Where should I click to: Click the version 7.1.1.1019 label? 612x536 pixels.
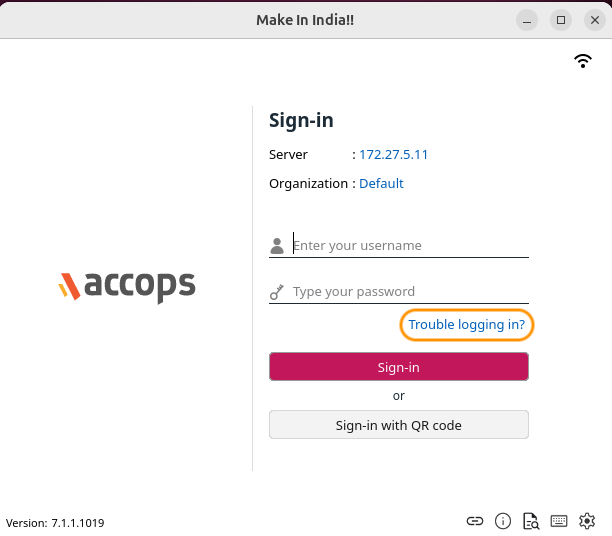55,523
